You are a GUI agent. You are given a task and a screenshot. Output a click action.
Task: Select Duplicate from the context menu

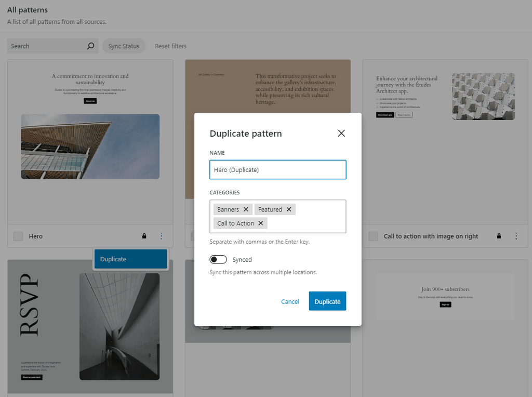[130, 258]
